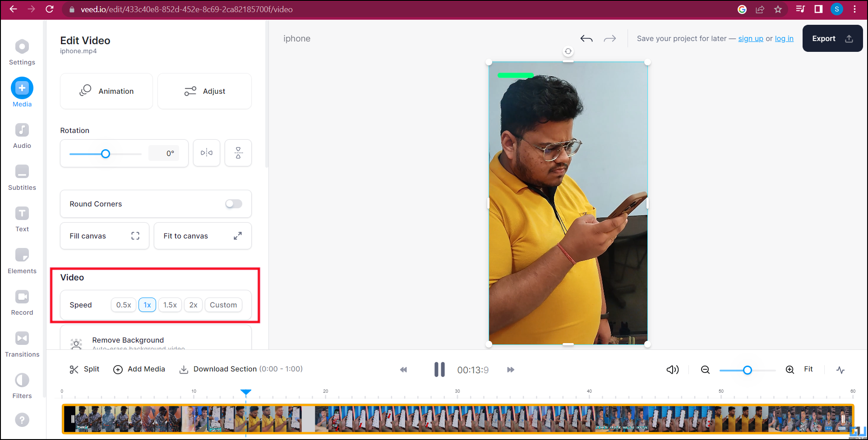The width and height of the screenshot is (868, 440).
Task: Undo the last edit
Action: (x=586, y=39)
